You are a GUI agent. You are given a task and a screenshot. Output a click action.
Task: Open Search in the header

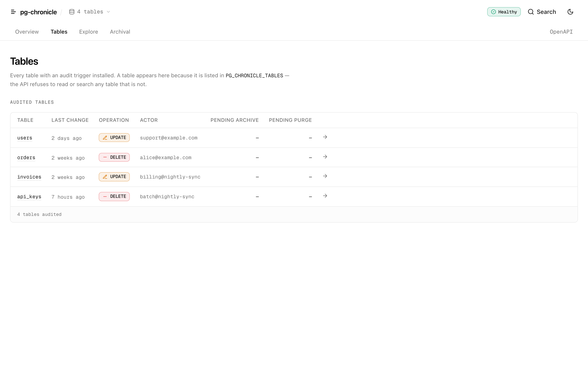pos(542,12)
